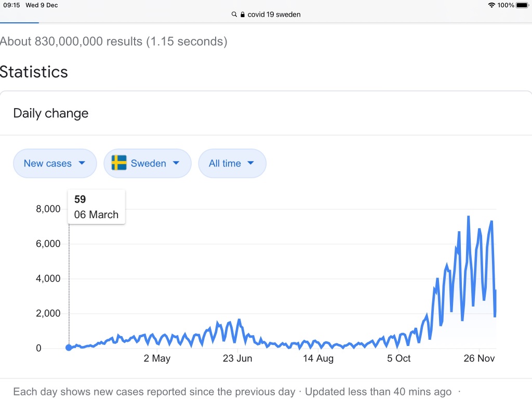Image resolution: width=532 pixels, height=399 pixels.
Task: Click the Statistics section heading
Action: coord(34,72)
